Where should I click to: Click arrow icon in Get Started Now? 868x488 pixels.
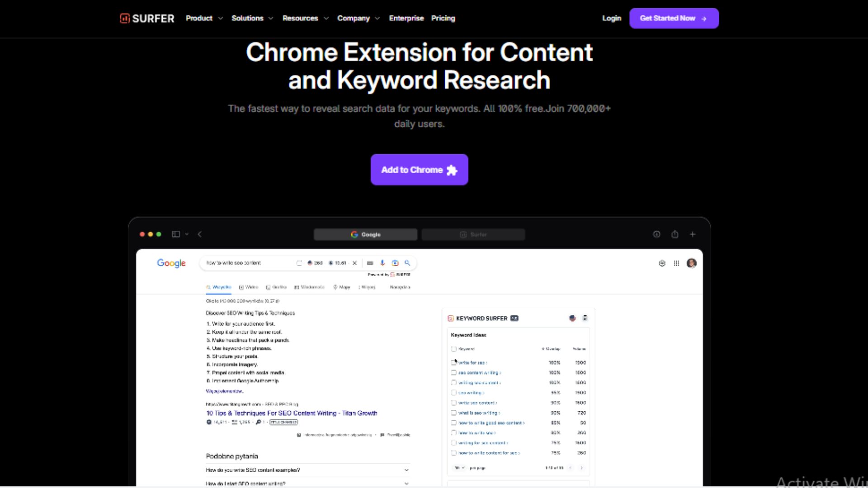pyautogui.click(x=704, y=19)
